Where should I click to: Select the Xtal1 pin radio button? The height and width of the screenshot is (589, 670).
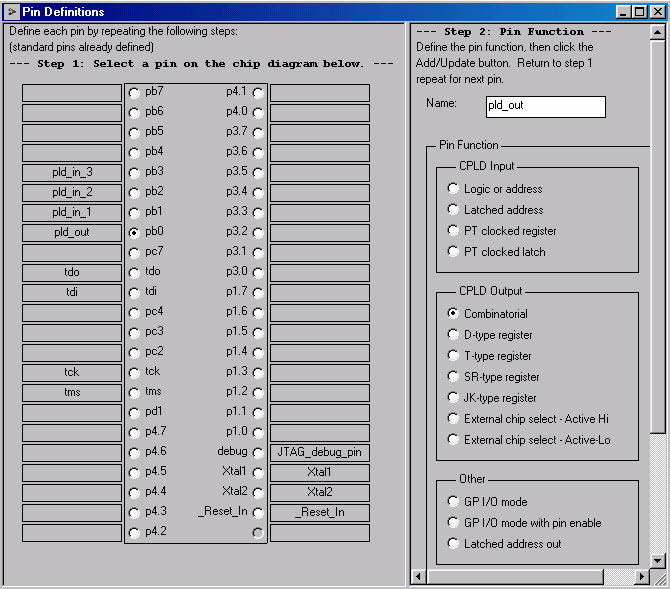click(x=258, y=472)
